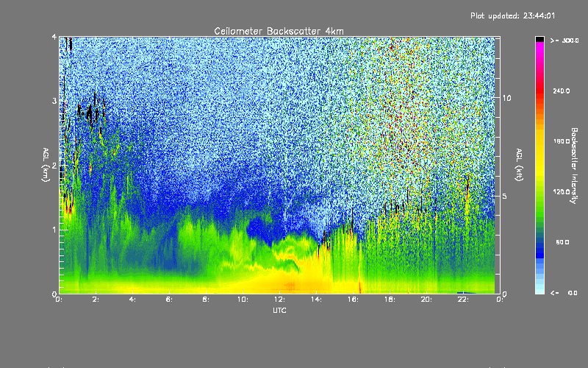Click the 'Ceilometer Backscatter 4km' plot title
588x368 pixels.
279,31
